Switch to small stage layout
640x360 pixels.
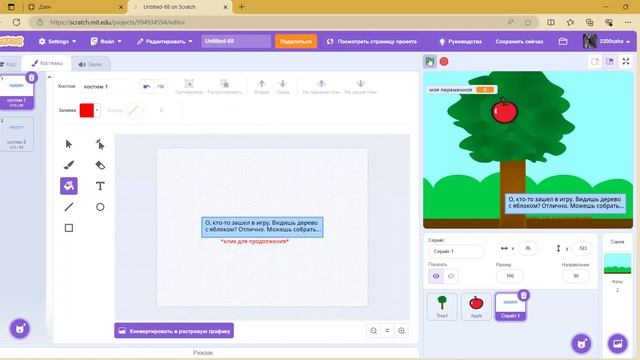point(595,62)
